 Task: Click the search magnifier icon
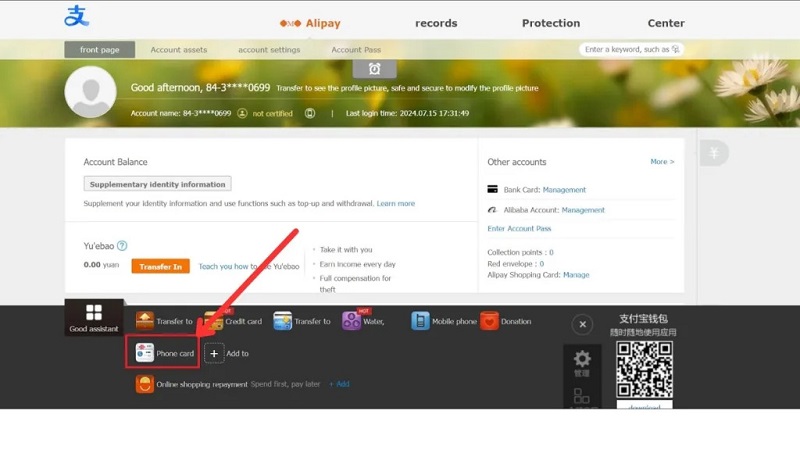[676, 49]
